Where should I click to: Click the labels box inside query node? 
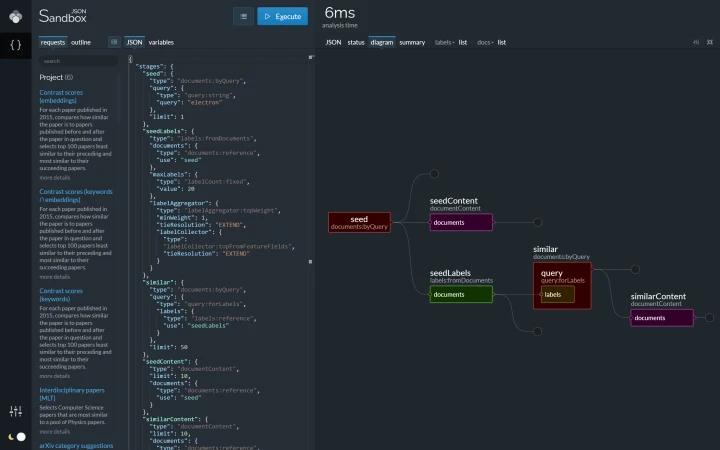point(557,294)
